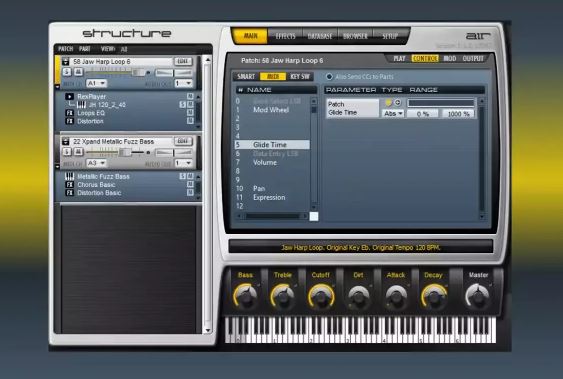Click the FX icon beside Loops EQ
The image size is (563, 379).
(x=69, y=113)
